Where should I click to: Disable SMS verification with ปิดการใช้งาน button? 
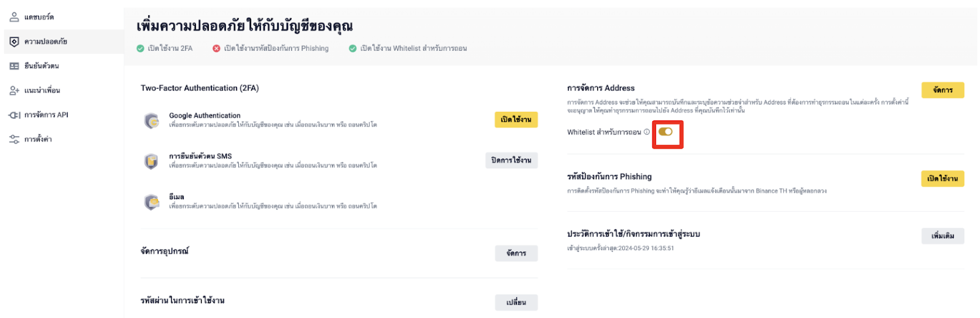[511, 160]
